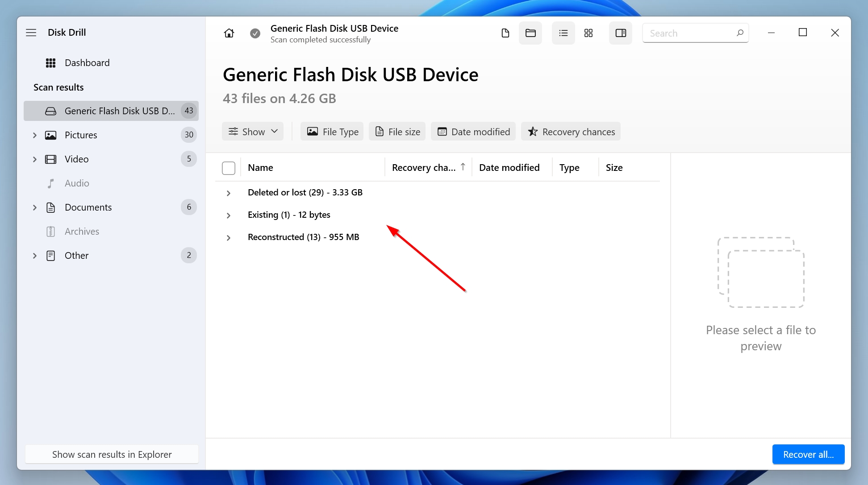Click the flash disk drive icon

[x=51, y=111]
